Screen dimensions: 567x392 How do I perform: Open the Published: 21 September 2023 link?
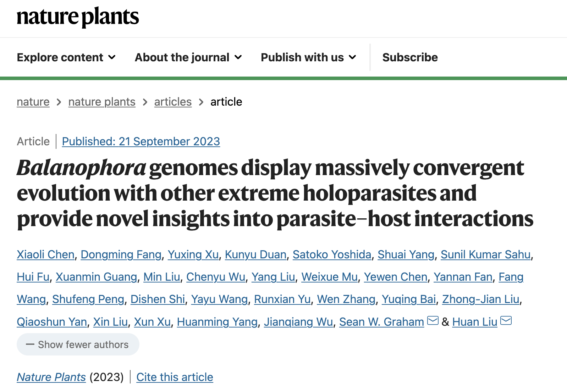pos(141,141)
